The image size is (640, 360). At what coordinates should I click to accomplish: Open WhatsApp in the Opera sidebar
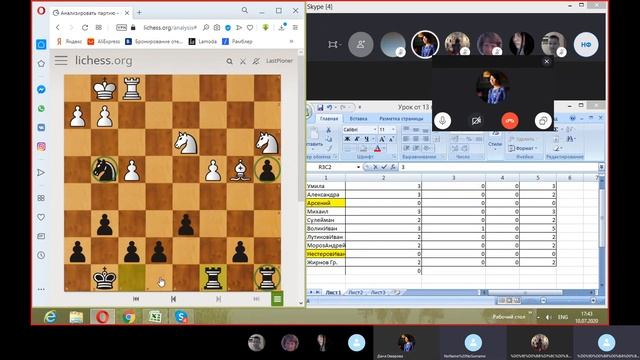tap(41, 109)
